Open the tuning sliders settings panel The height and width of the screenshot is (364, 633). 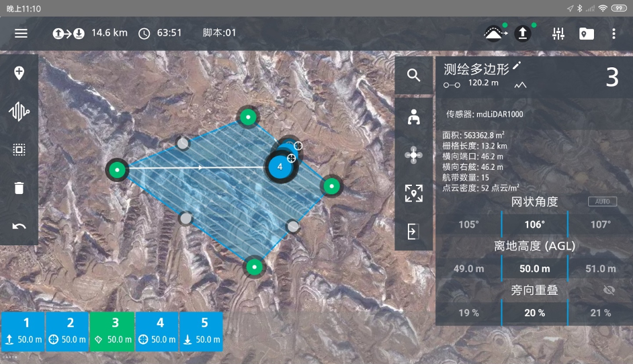click(x=558, y=34)
